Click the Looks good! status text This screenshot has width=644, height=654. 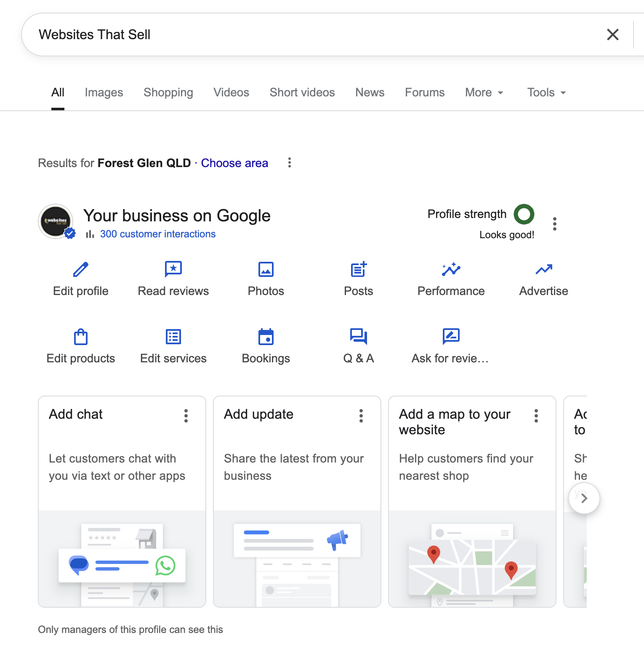coord(507,235)
